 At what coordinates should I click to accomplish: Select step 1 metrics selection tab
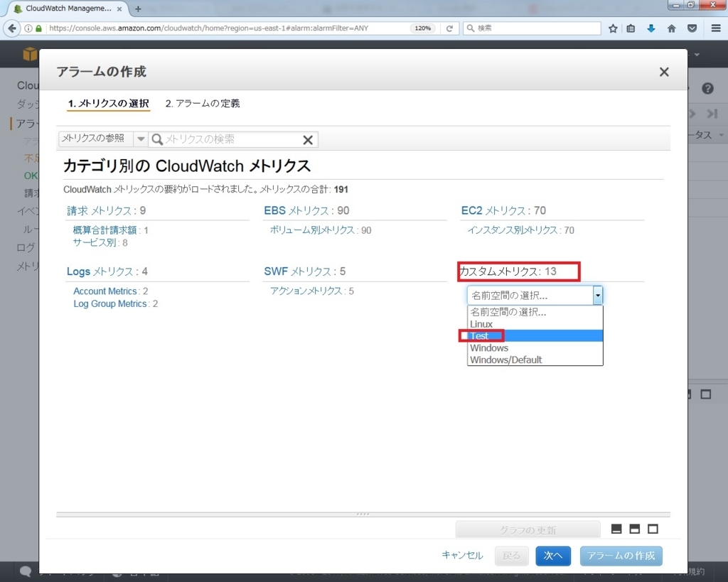click(109, 104)
